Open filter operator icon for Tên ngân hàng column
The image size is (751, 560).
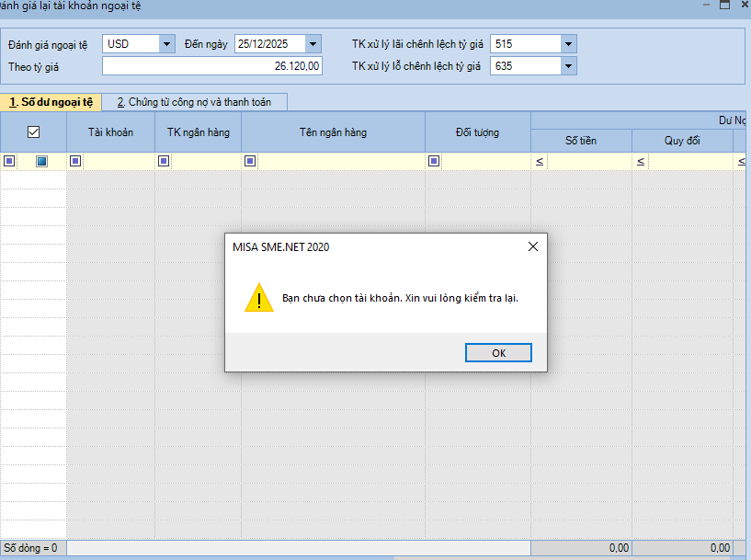(250, 162)
